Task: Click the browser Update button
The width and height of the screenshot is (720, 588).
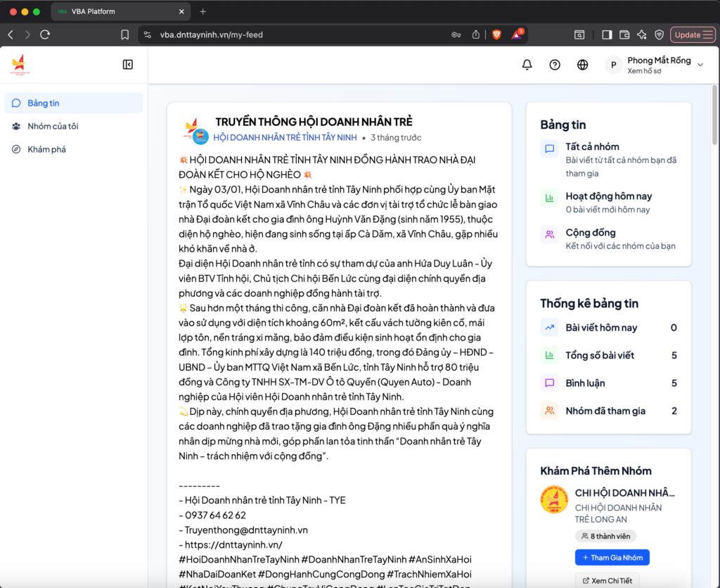Action: click(x=693, y=34)
